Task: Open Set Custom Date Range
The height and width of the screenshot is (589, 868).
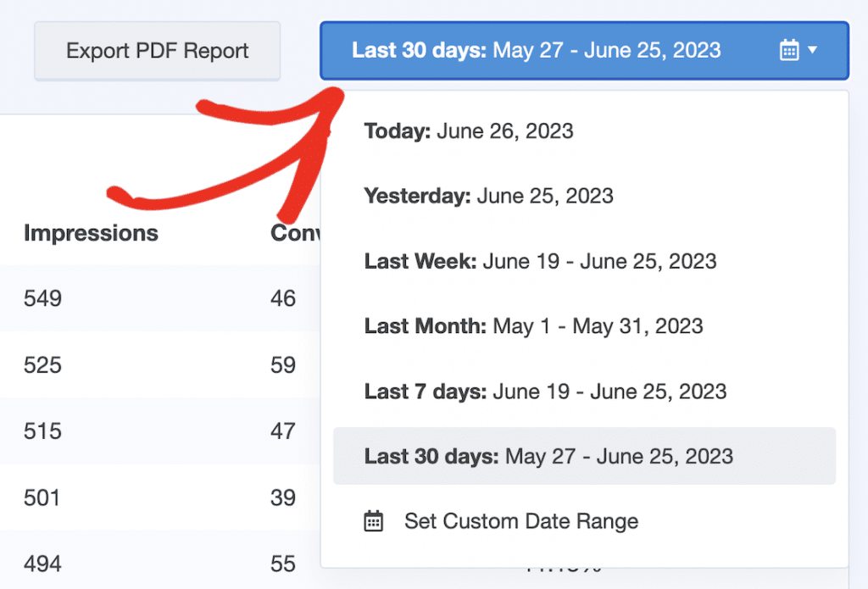Action: [520, 522]
